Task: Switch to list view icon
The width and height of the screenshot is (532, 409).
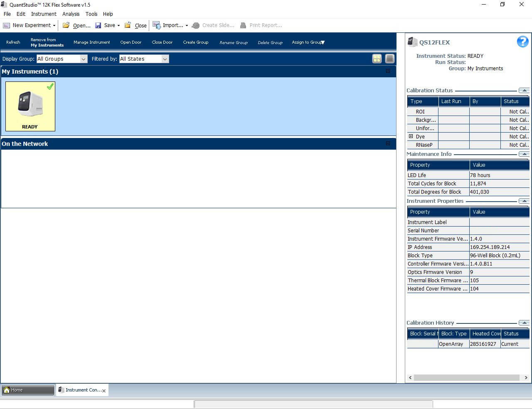Action: click(389, 59)
